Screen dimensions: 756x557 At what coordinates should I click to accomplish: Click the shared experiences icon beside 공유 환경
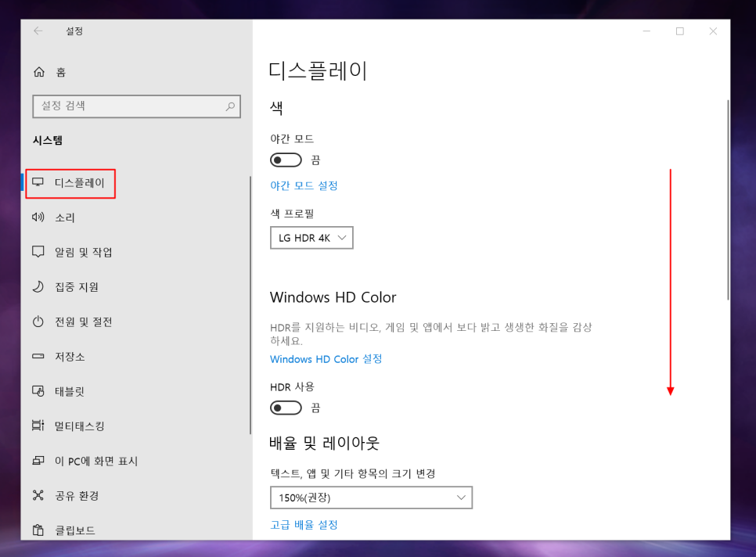[38, 495]
